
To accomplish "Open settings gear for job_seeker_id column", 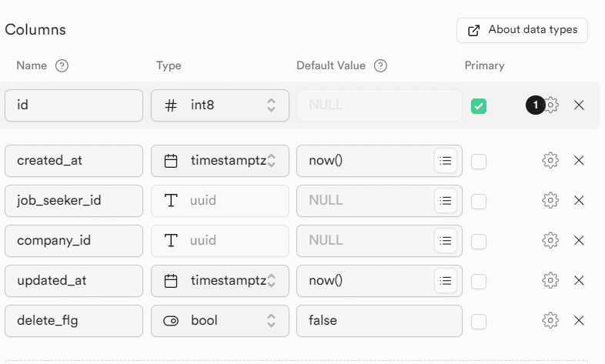I will point(550,201).
